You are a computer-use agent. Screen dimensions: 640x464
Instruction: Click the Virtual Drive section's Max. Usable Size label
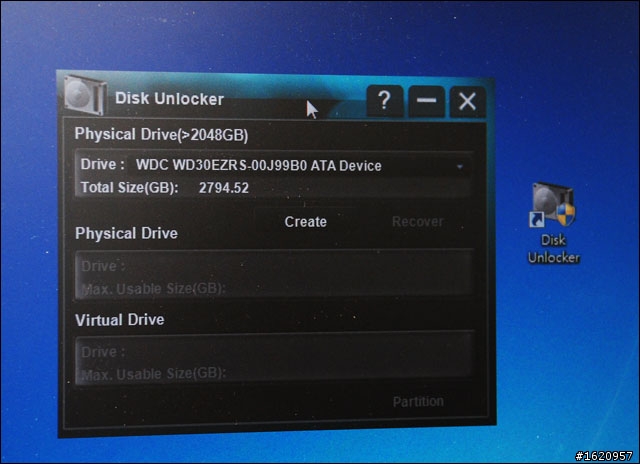(x=153, y=374)
